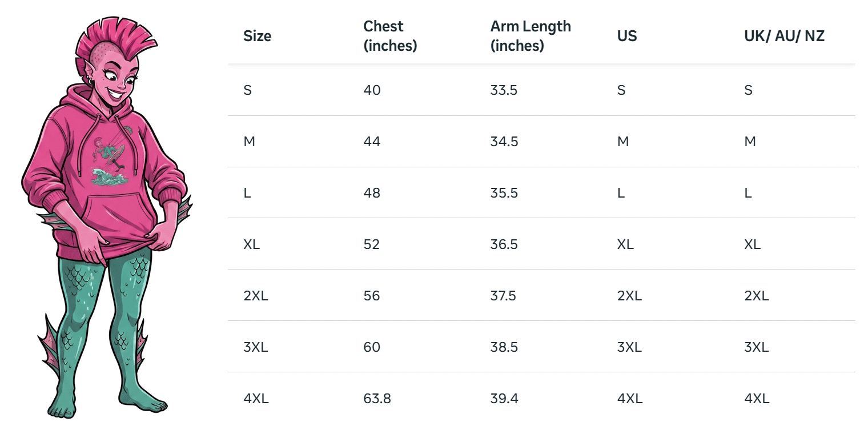868x438 pixels.
Task: Select the arm length value 37.5
Action: [x=504, y=296]
